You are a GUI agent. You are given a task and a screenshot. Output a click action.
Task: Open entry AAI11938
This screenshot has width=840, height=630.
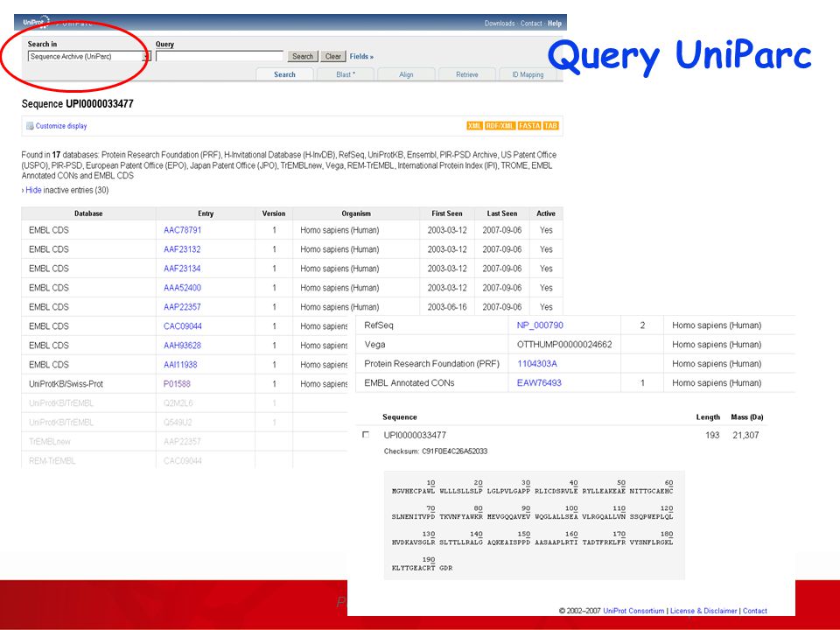point(180,365)
